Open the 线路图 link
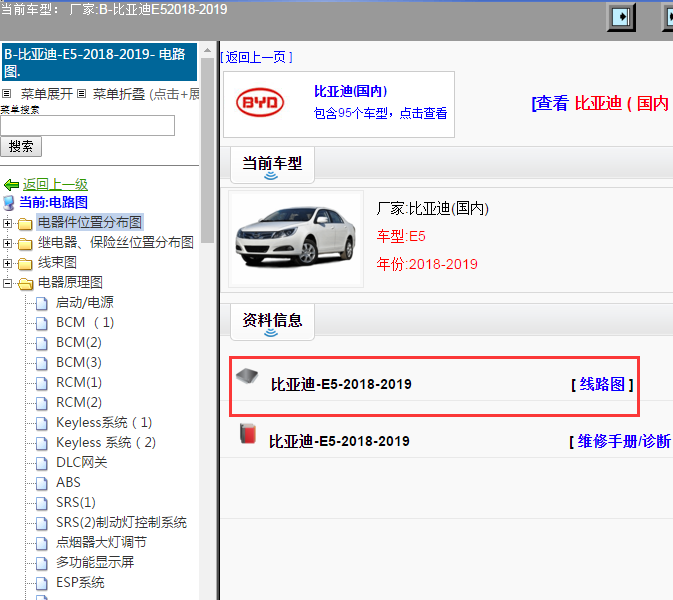 click(x=602, y=385)
